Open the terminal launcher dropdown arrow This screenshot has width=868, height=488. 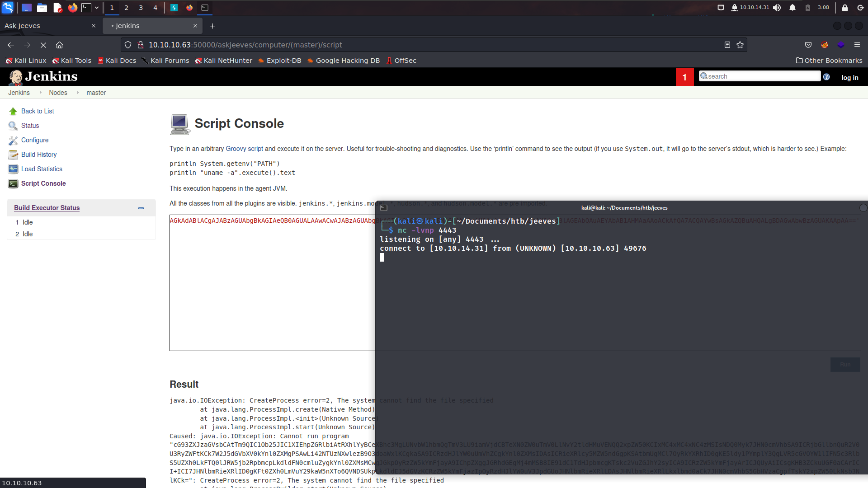(97, 7)
